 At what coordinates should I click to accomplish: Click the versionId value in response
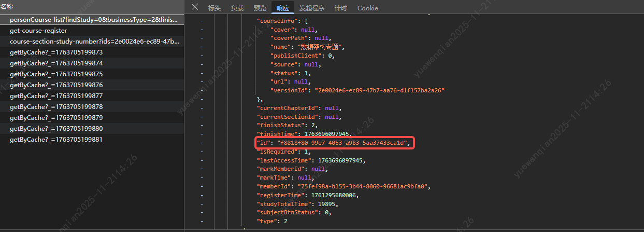coord(379,90)
